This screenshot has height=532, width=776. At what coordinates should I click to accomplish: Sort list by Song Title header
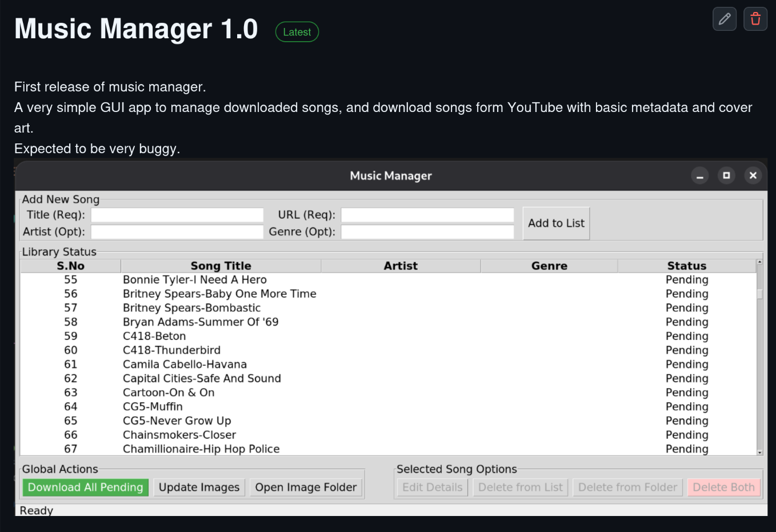[x=221, y=266]
